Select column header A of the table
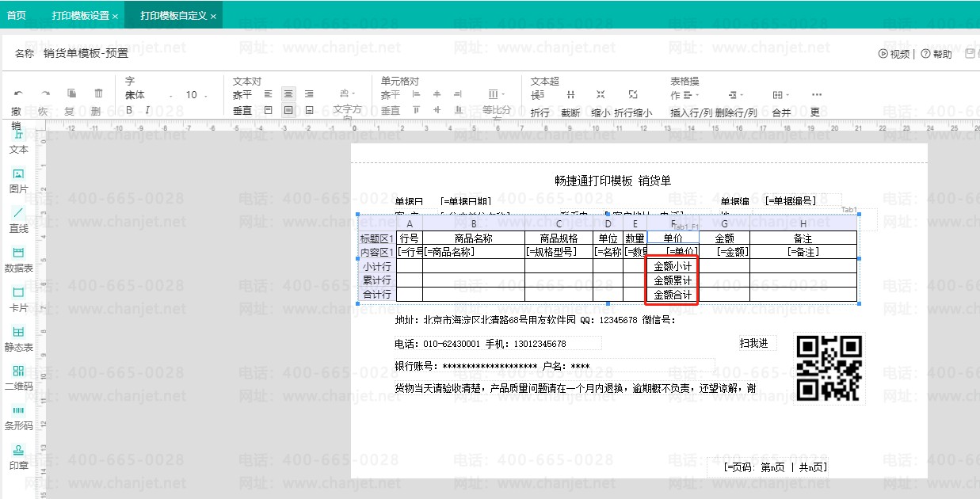This screenshot has width=980, height=499. point(410,224)
